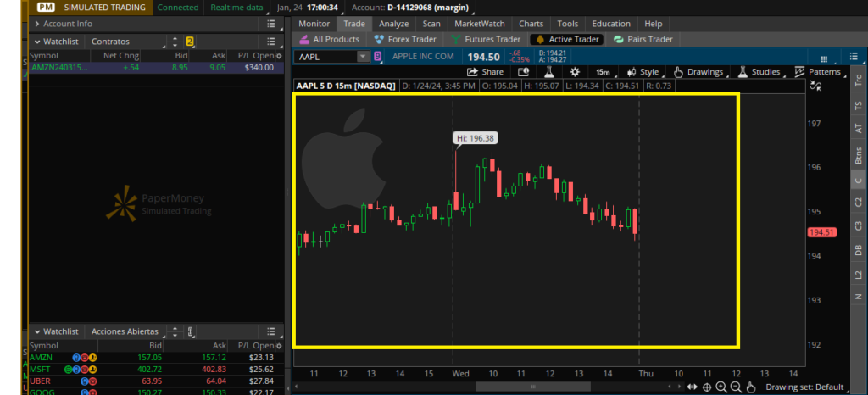
Task: Switch to the Analyze tab
Action: 393,24
